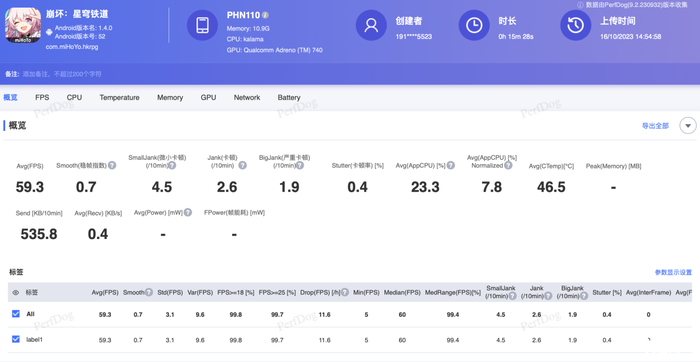Click help icon in SmallJank table column header

pyautogui.click(x=512, y=296)
